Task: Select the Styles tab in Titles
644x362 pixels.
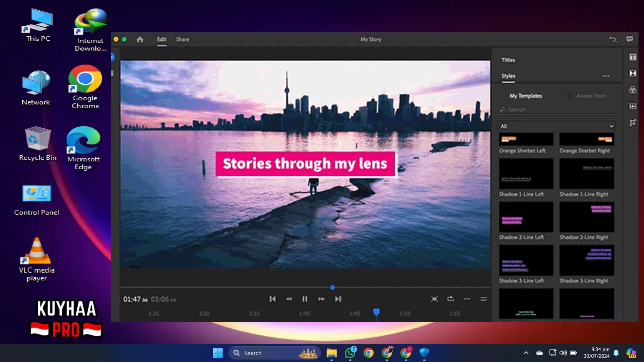Action: pos(508,76)
